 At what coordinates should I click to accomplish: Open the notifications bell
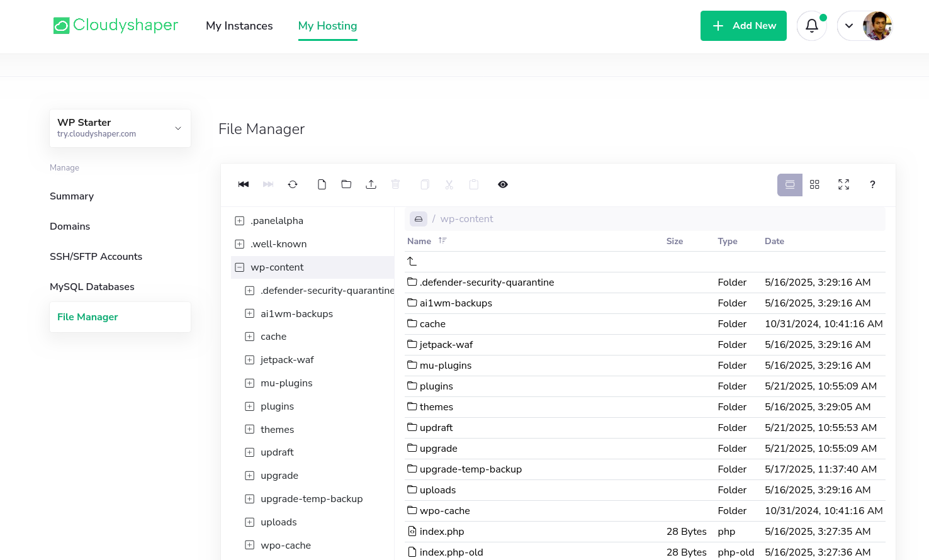coord(811,25)
